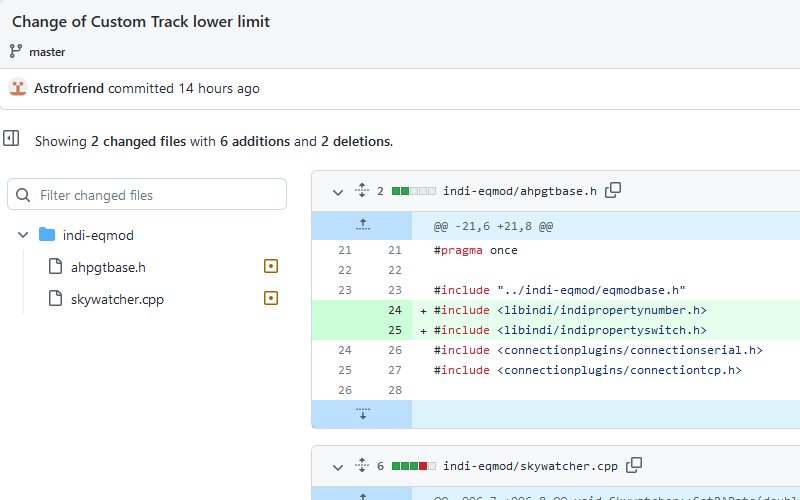Click the ahpgtbase.h file document icon

tap(55, 266)
